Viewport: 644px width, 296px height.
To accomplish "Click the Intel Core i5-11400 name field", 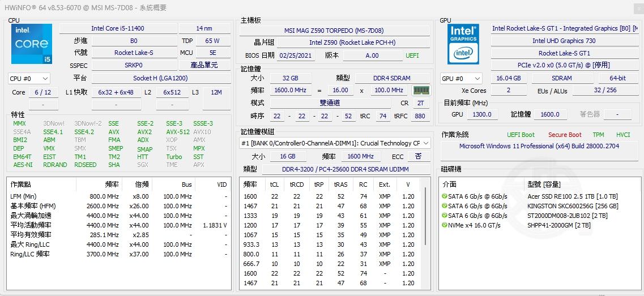I will click(x=118, y=28).
